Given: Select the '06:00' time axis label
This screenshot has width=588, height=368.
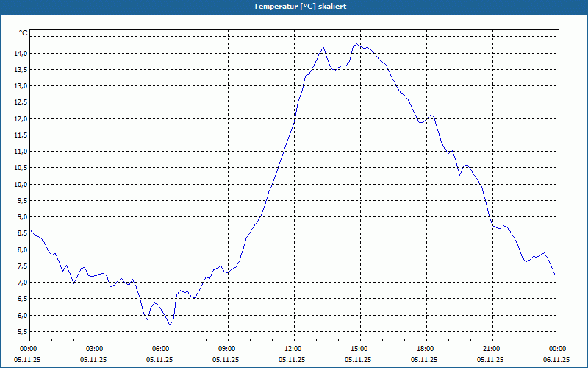Looking at the screenshot, I should click(159, 349).
